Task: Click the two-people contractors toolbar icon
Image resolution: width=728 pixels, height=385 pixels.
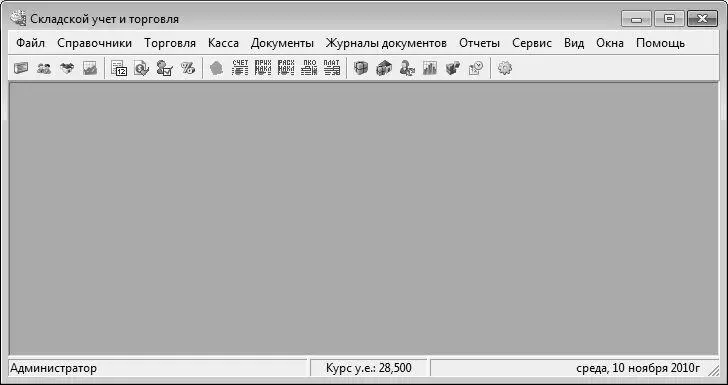Action: [44, 69]
